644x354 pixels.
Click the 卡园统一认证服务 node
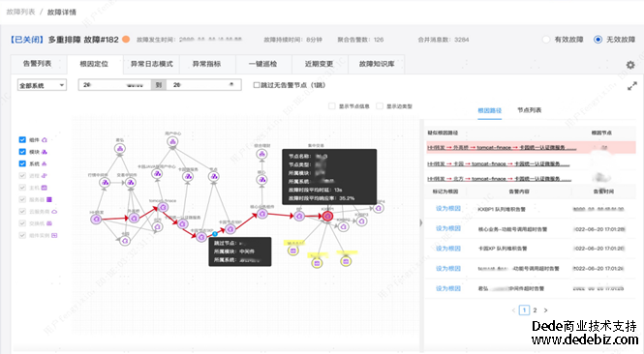[x=183, y=224]
